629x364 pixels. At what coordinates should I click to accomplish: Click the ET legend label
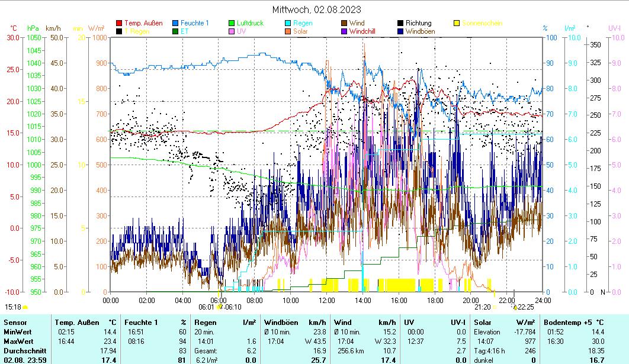pyautogui.click(x=185, y=31)
